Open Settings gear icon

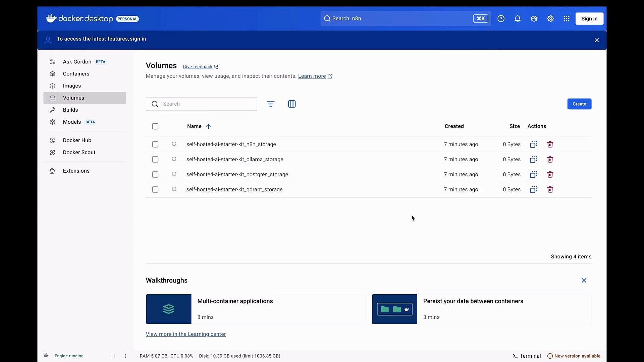click(x=550, y=19)
